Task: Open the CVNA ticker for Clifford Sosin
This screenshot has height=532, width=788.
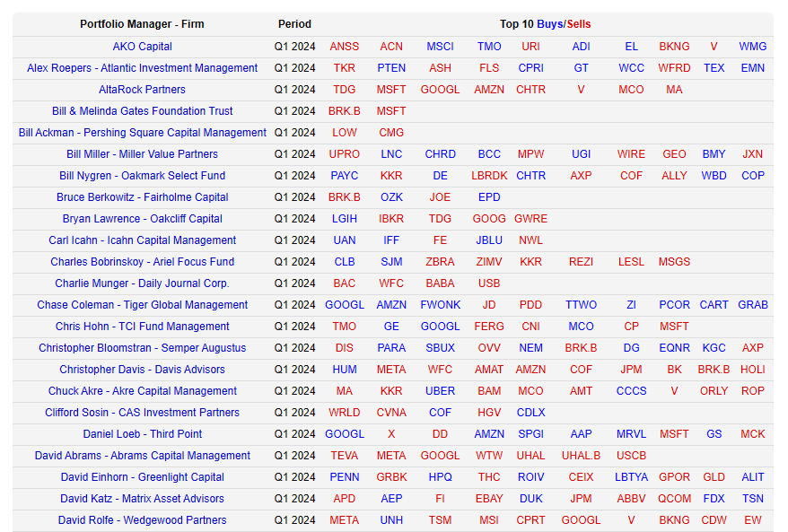Action: (391, 413)
